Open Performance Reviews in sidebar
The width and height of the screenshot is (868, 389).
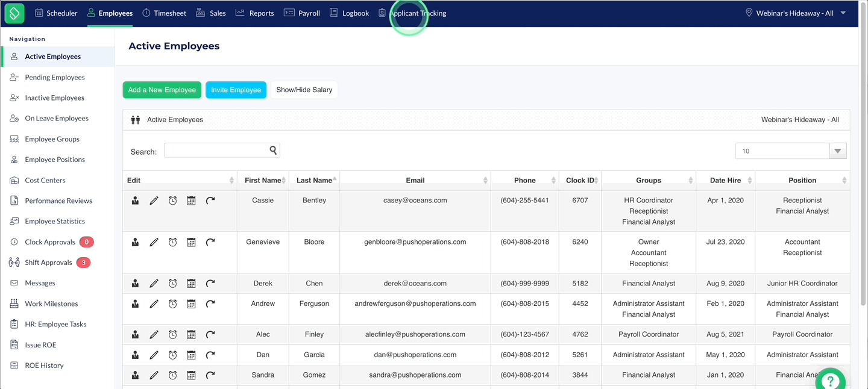[58, 201]
